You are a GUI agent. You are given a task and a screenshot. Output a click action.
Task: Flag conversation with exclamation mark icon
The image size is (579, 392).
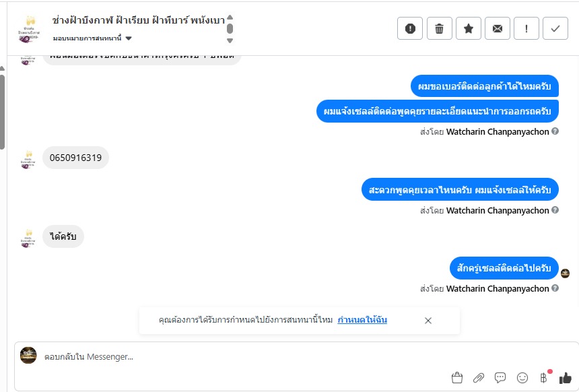pyautogui.click(x=526, y=28)
